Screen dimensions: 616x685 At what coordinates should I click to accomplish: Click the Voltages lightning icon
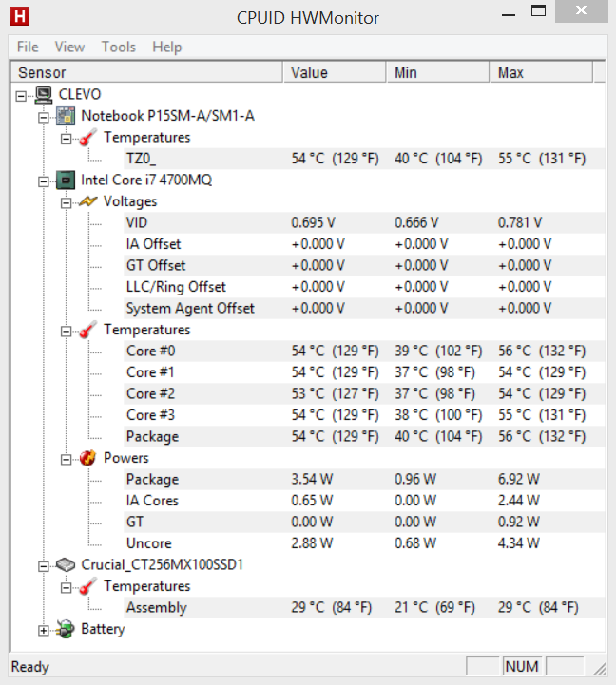pos(87,201)
